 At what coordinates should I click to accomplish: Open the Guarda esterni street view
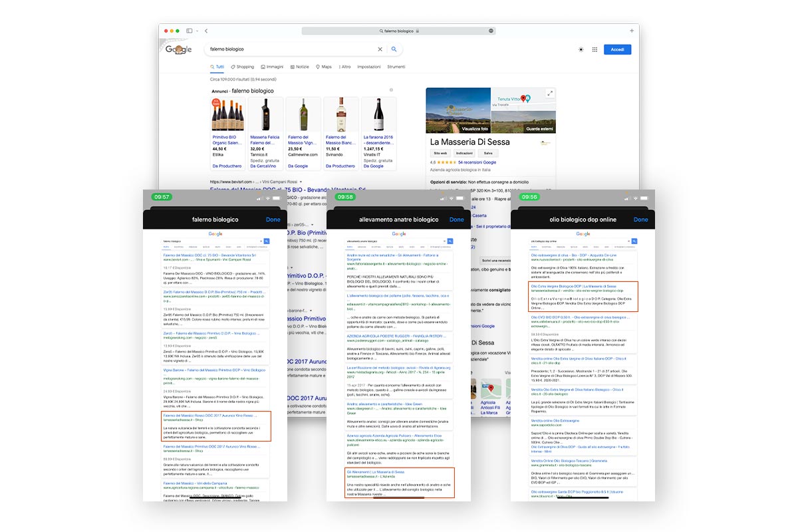(540, 128)
